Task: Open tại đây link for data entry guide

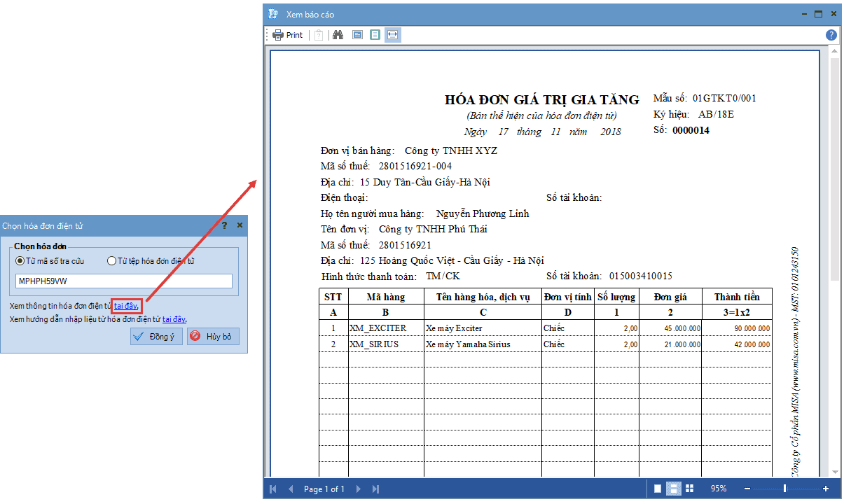Action: coord(175,319)
